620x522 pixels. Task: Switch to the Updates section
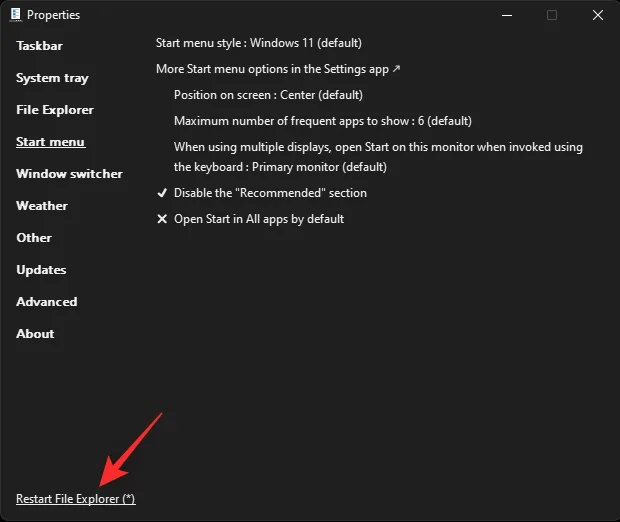pos(41,270)
